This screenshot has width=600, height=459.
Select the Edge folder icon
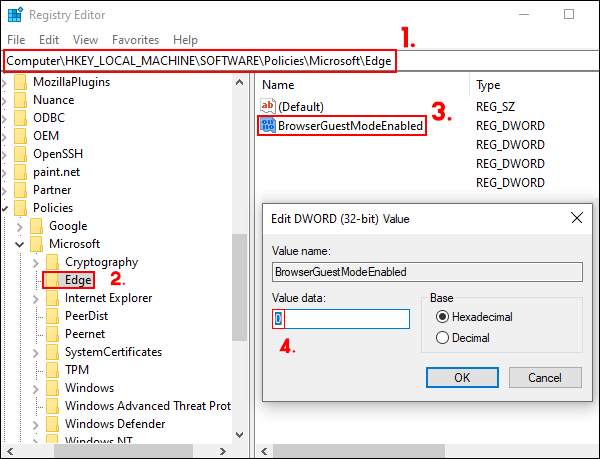tap(52, 280)
